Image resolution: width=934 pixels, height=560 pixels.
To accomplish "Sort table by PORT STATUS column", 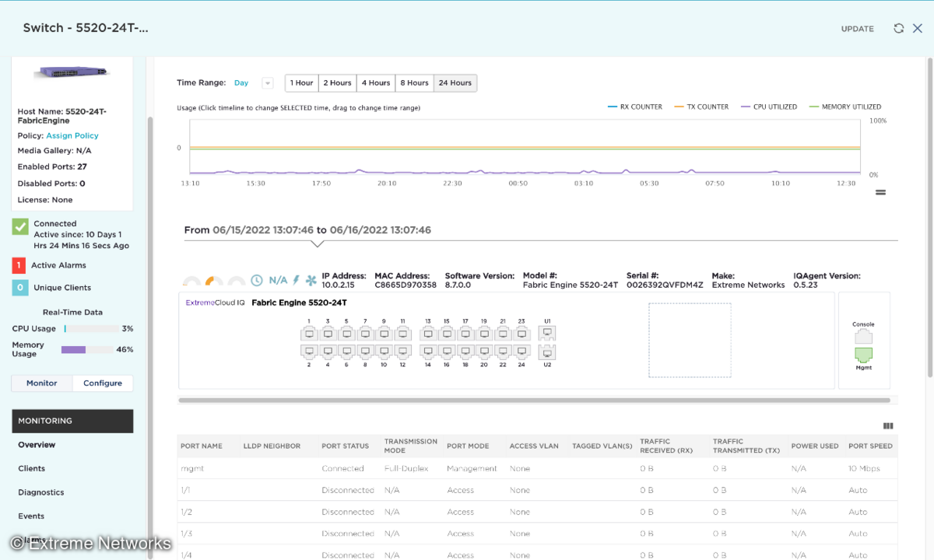I will click(x=346, y=446).
